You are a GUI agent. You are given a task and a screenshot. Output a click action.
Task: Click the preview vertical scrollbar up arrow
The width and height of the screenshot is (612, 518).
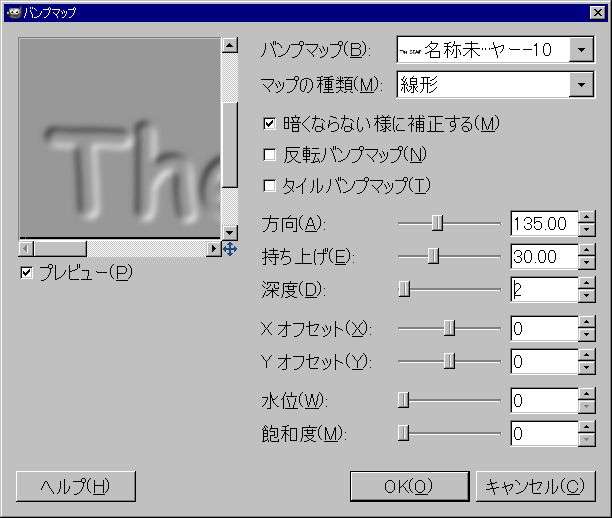tap(230, 45)
